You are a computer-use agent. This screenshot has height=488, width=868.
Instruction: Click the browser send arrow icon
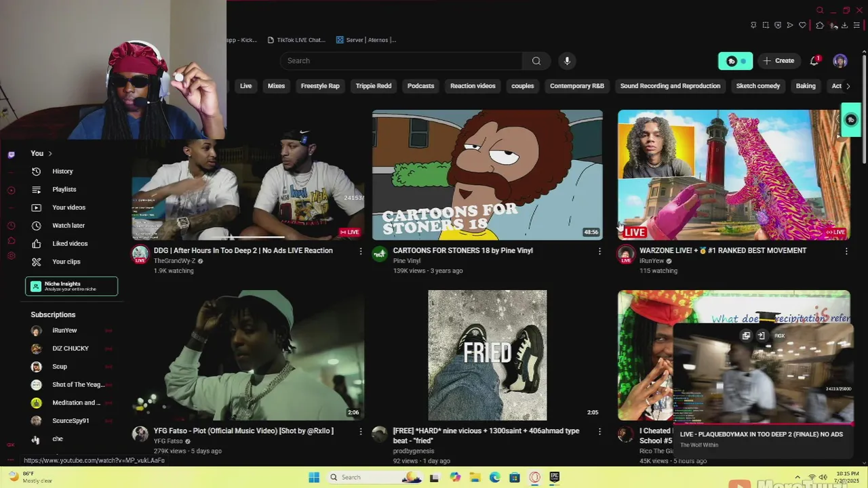pos(790,25)
